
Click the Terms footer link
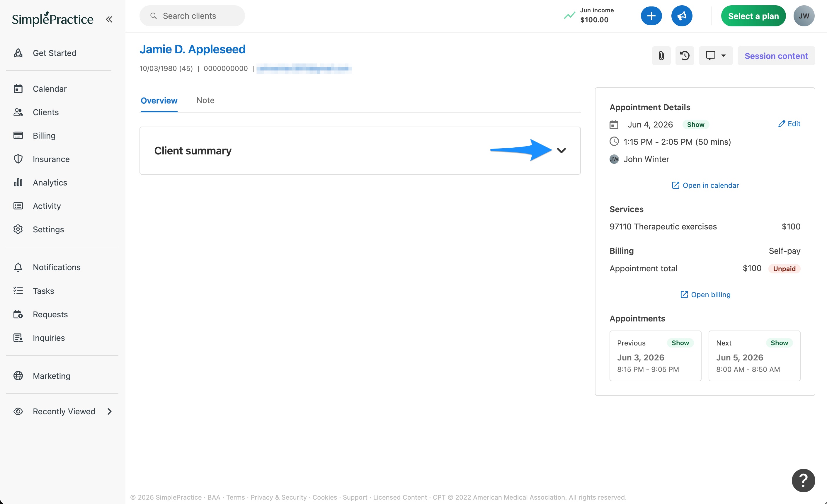(236, 497)
